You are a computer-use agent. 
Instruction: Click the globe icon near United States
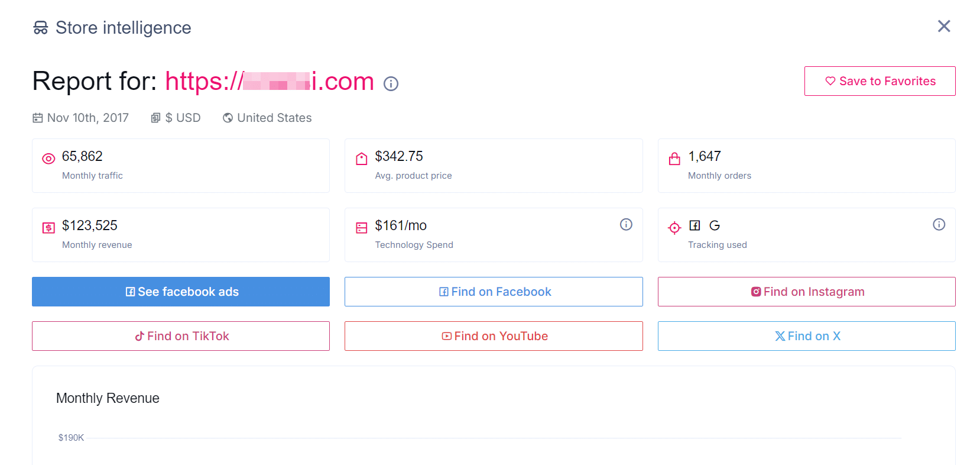(228, 118)
